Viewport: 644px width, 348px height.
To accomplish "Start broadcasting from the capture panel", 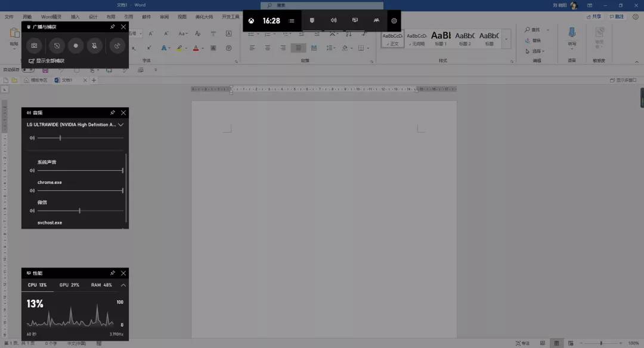I will click(x=117, y=45).
